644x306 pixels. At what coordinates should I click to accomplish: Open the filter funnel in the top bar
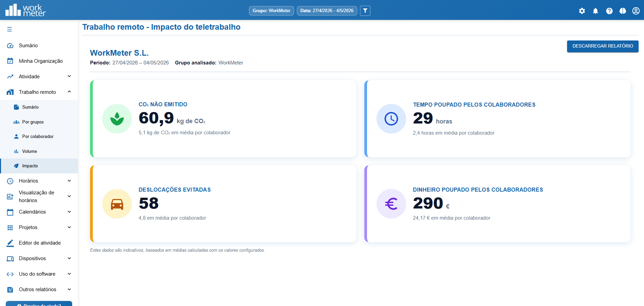[x=365, y=11]
